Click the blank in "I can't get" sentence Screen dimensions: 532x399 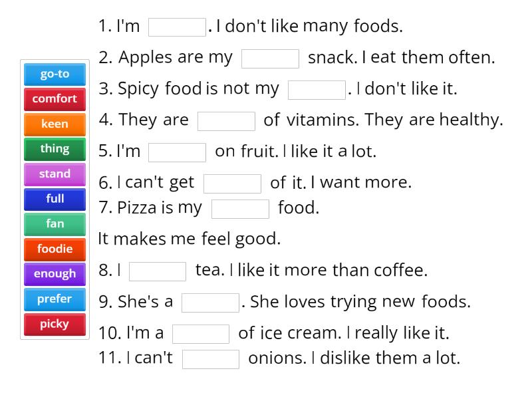pyautogui.click(x=233, y=183)
